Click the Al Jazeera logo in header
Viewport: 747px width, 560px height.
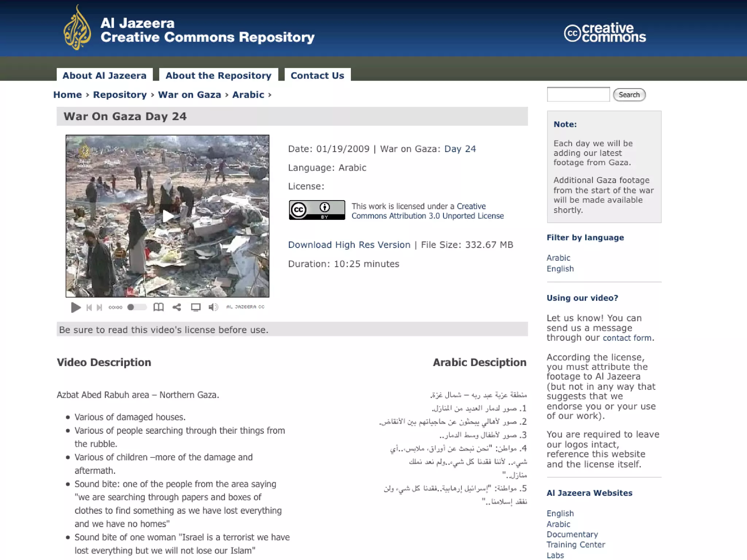[77, 28]
